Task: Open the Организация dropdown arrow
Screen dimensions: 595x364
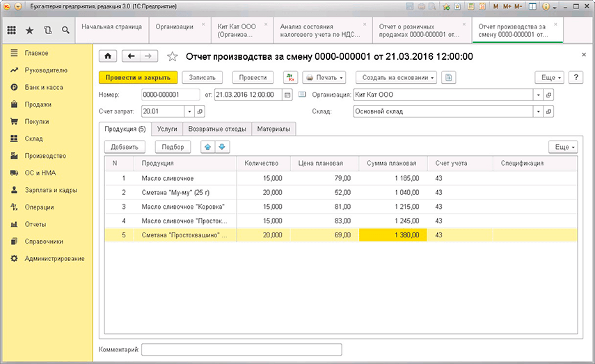Action: click(x=537, y=95)
